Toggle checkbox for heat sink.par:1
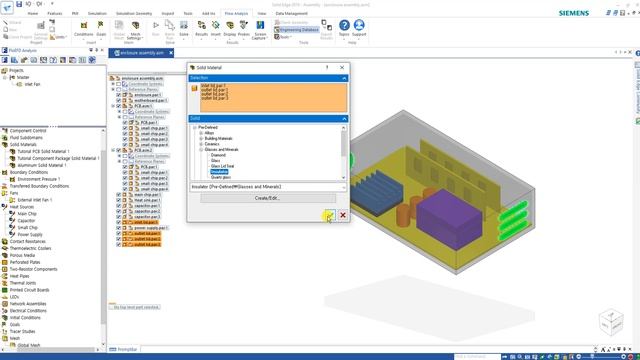640x360 pixels. 119,200
